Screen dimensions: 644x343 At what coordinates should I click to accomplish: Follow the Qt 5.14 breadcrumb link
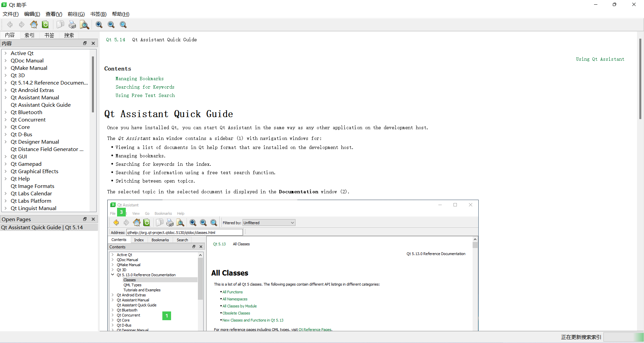pyautogui.click(x=116, y=40)
